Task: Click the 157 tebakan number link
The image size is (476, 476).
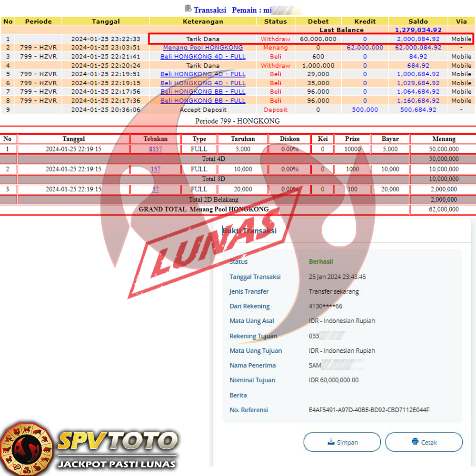Action: click(155, 169)
